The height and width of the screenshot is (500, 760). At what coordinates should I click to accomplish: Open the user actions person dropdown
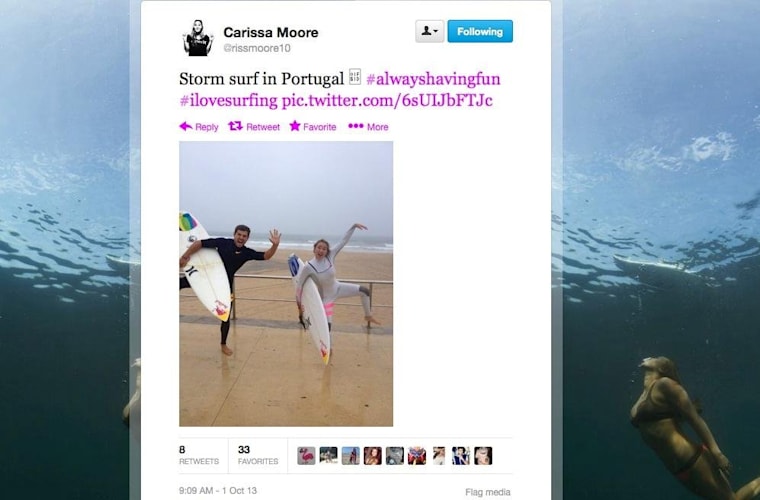point(429,31)
